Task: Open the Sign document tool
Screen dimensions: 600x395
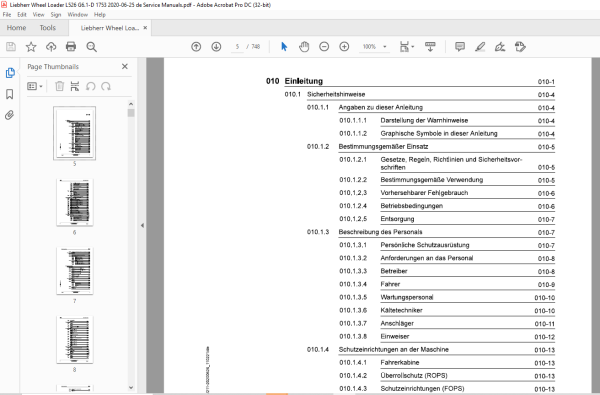Action: click(x=500, y=47)
